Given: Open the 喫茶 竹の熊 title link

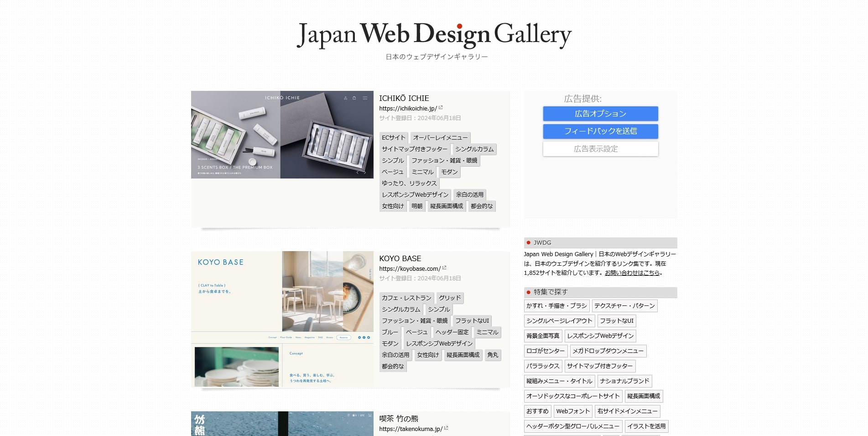Looking at the screenshot, I should click(x=399, y=419).
